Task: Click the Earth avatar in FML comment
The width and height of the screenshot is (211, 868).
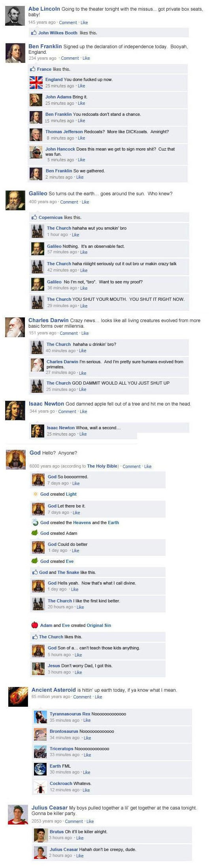Action: [40, 769]
